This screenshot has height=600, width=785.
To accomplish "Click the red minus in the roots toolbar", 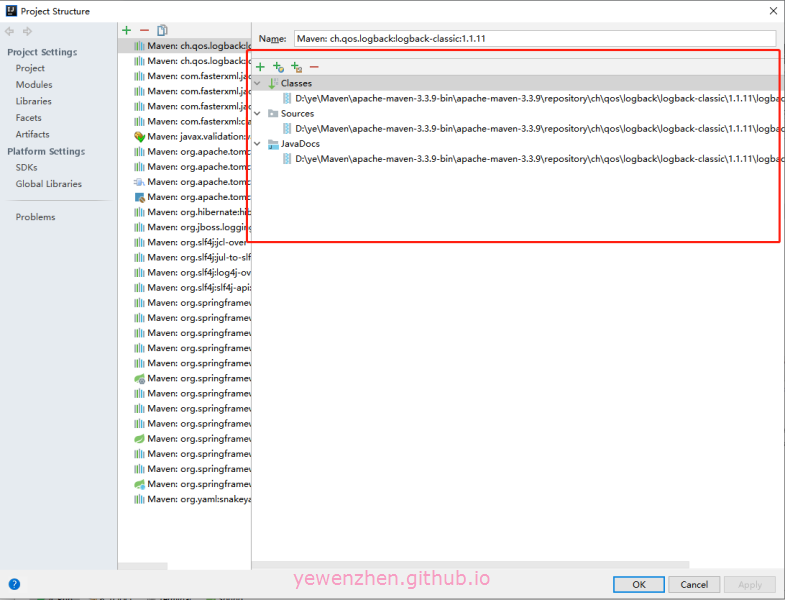I will [x=314, y=67].
